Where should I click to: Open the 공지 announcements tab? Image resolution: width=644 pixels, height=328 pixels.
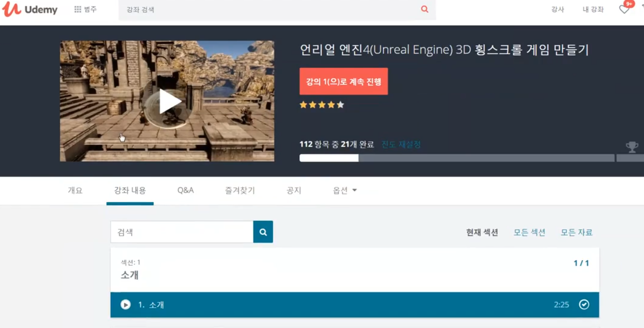294,190
